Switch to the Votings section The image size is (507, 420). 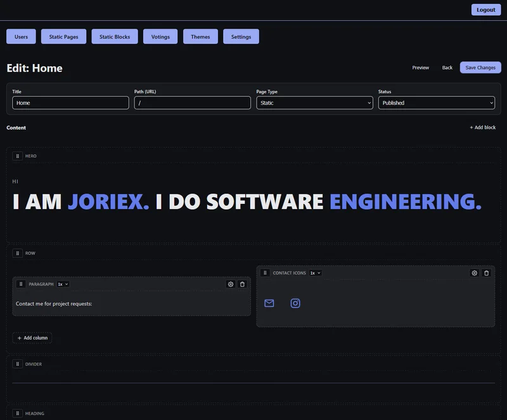coord(160,37)
